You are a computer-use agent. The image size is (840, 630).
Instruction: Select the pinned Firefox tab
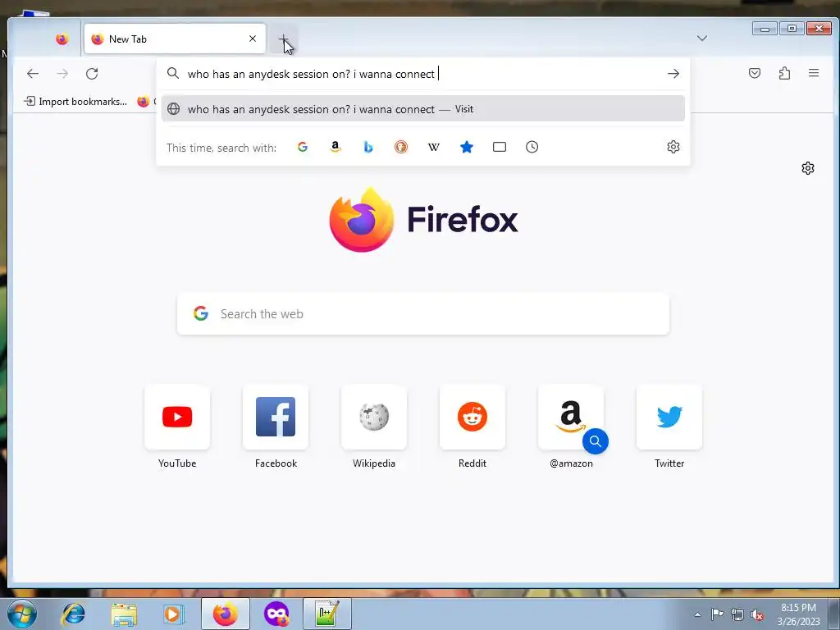coord(62,39)
